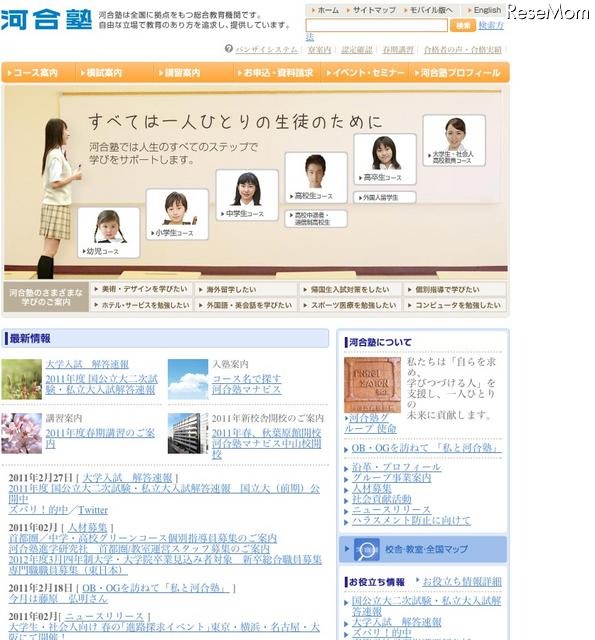Choose 帰国生入試対策をしたい
This screenshot has width=595, height=640.
(x=351, y=289)
